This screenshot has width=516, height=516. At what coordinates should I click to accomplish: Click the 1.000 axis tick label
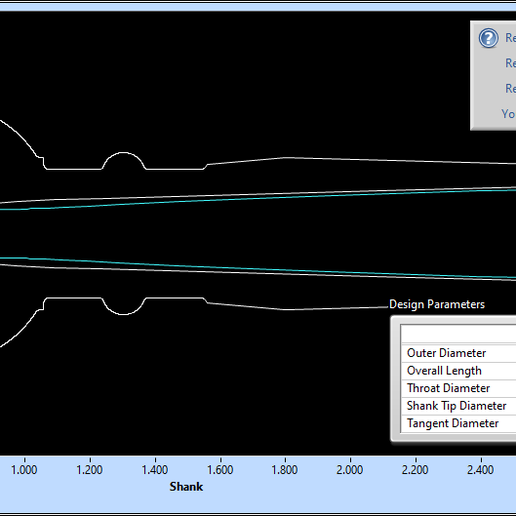[24, 470]
